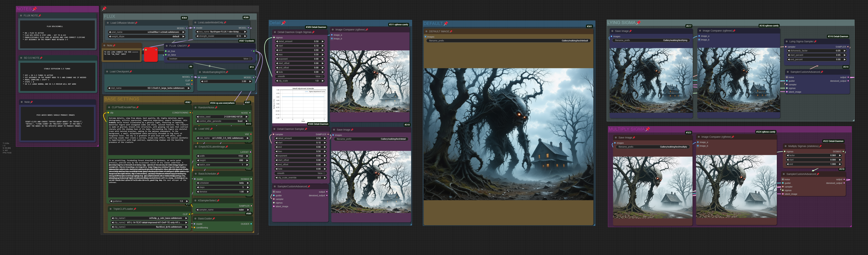This screenshot has width=868, height=255.
Task: Click the pin on ModelSamplingSD3 node
Action: click(x=227, y=72)
